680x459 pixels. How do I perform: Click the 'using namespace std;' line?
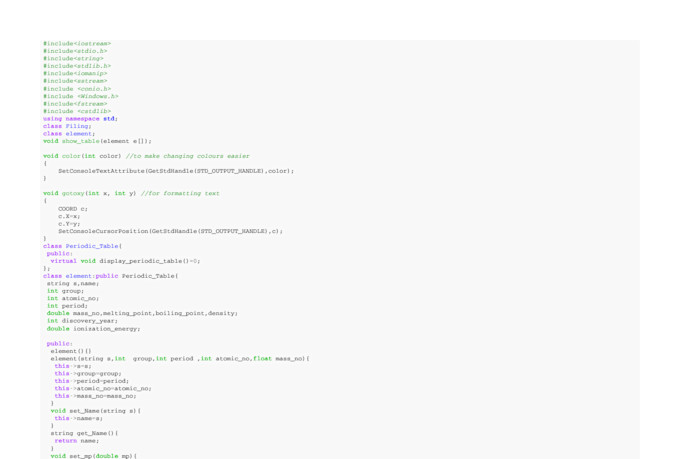[80, 118]
